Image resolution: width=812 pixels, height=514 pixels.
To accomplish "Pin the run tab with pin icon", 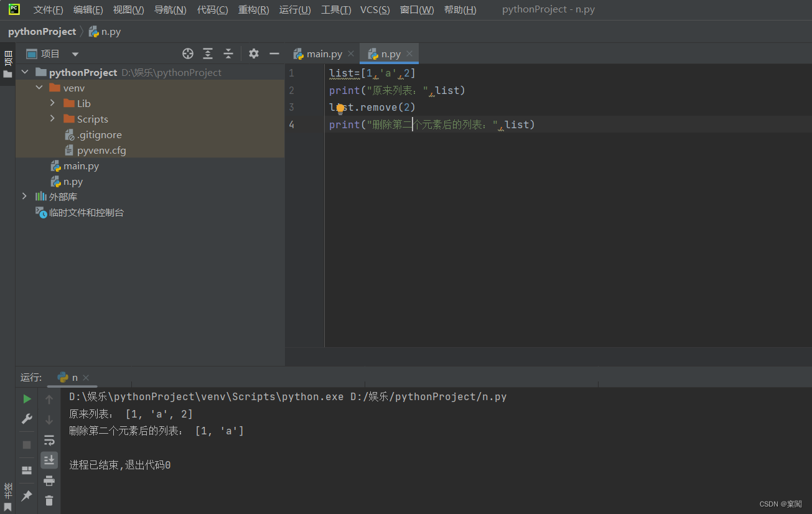I will point(27,496).
